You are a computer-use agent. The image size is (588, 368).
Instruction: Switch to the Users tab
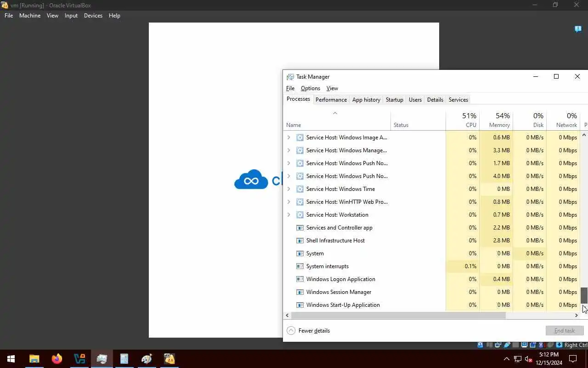click(x=415, y=100)
